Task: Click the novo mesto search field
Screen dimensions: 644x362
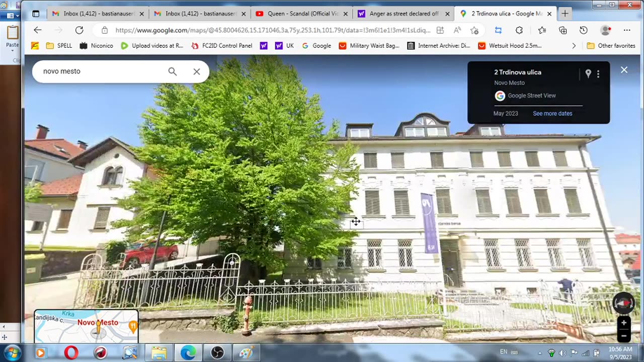Action: tap(101, 71)
